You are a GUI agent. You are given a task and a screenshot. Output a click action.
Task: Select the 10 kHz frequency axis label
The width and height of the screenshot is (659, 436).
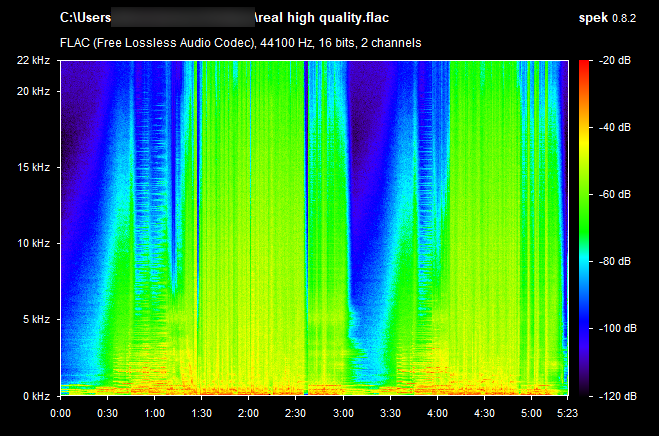point(35,243)
